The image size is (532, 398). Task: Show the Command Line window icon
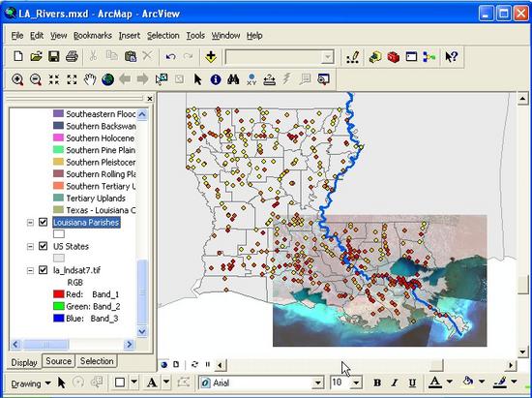pos(411,57)
